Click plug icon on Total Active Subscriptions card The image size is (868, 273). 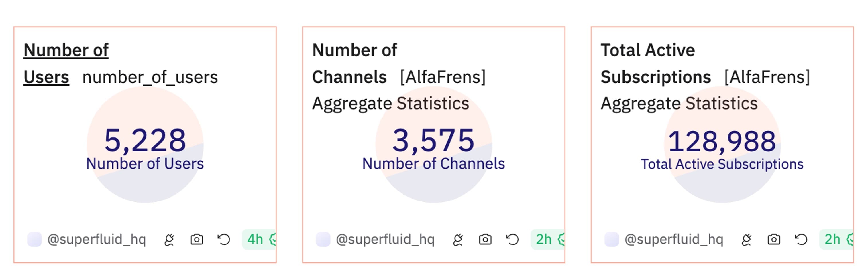[746, 239]
